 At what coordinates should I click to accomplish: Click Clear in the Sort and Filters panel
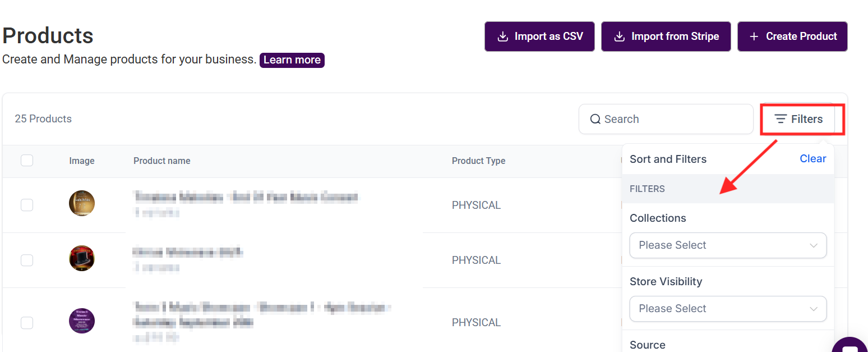(812, 159)
